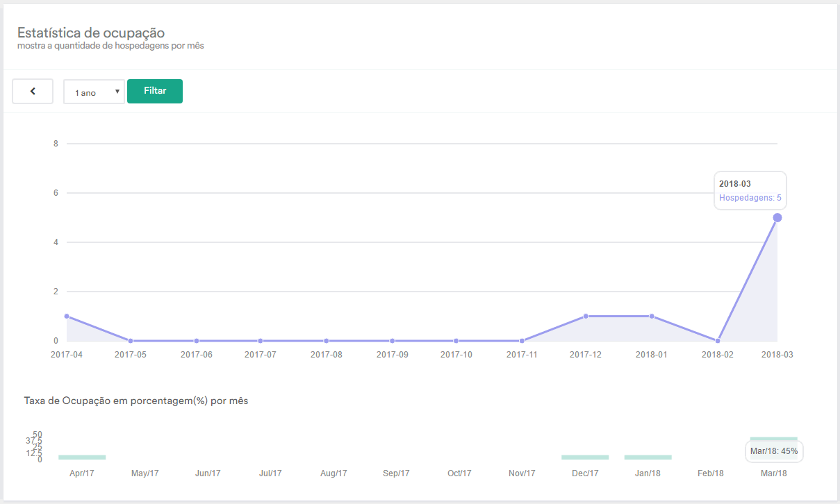Click the bold 2018-03 tooltip title

[735, 184]
